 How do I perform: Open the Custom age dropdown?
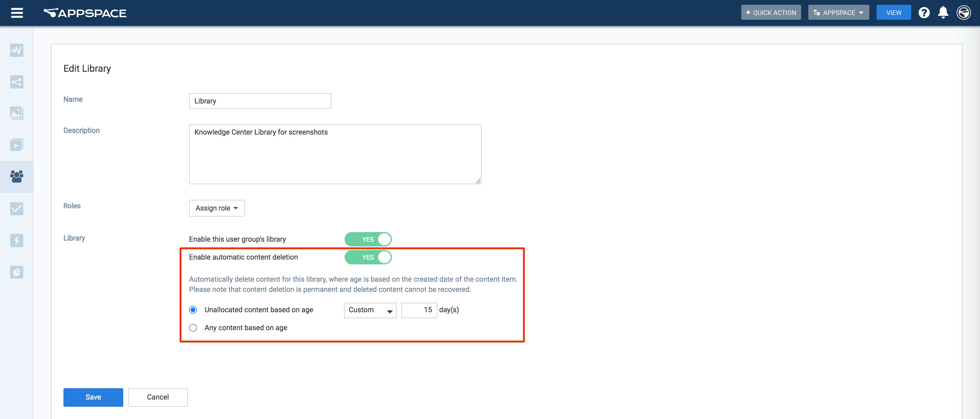point(370,310)
